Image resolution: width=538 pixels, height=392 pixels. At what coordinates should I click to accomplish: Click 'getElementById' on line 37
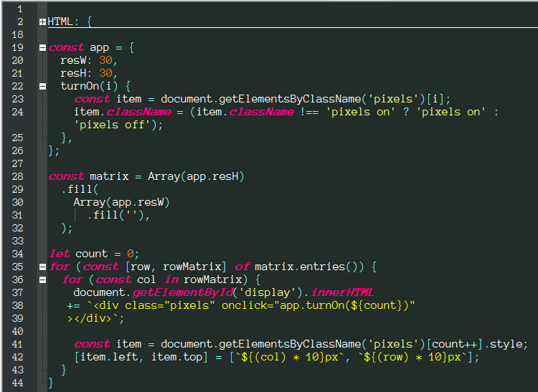click(x=183, y=292)
